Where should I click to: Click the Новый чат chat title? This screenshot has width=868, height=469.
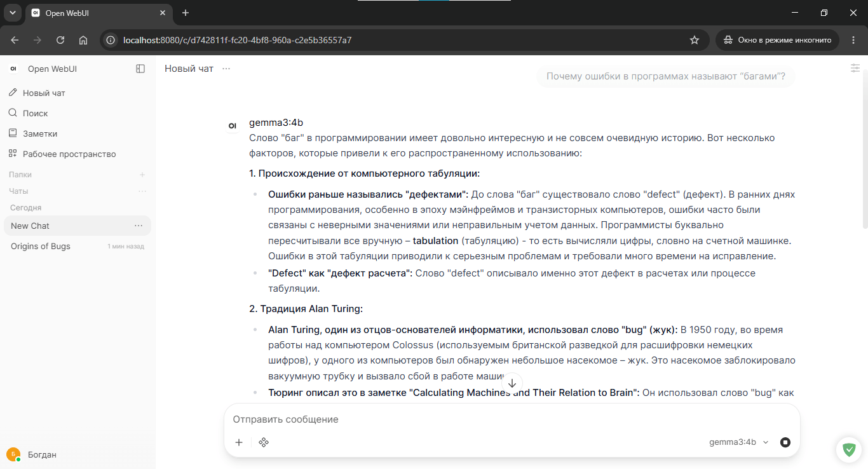click(189, 69)
